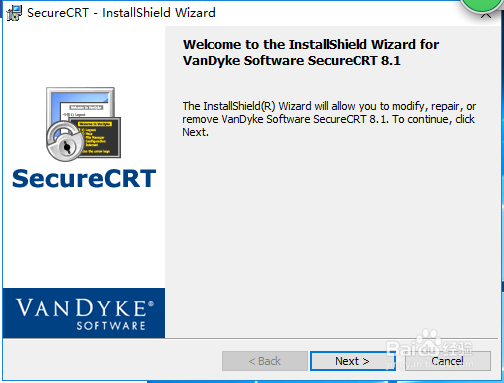Click the blue SecureCRT wordmark
This screenshot has width=504, height=383.
pyautogui.click(x=84, y=178)
